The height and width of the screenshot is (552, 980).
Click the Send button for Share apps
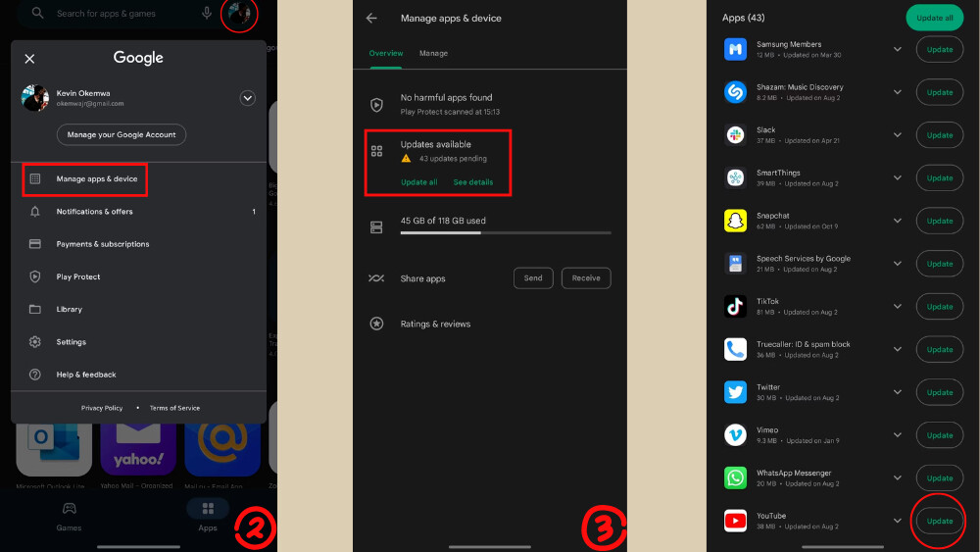click(533, 278)
